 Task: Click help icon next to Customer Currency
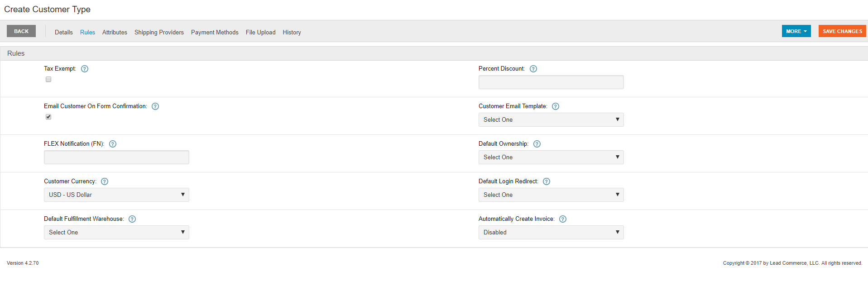coord(105,181)
